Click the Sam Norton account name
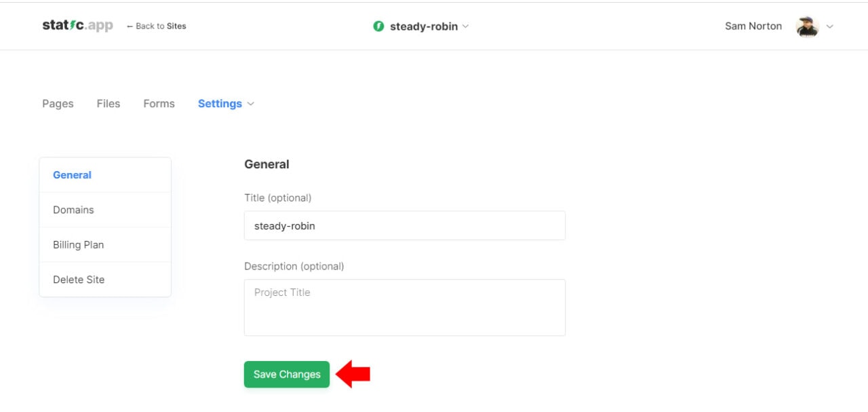This screenshot has width=868, height=412. tap(753, 26)
